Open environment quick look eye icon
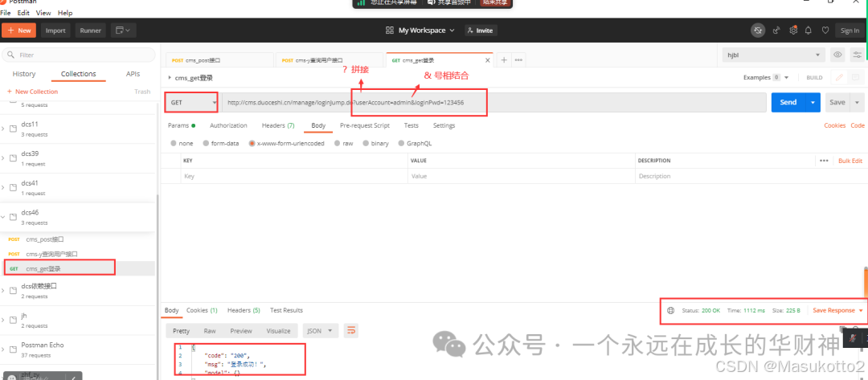868x380 pixels. point(838,55)
